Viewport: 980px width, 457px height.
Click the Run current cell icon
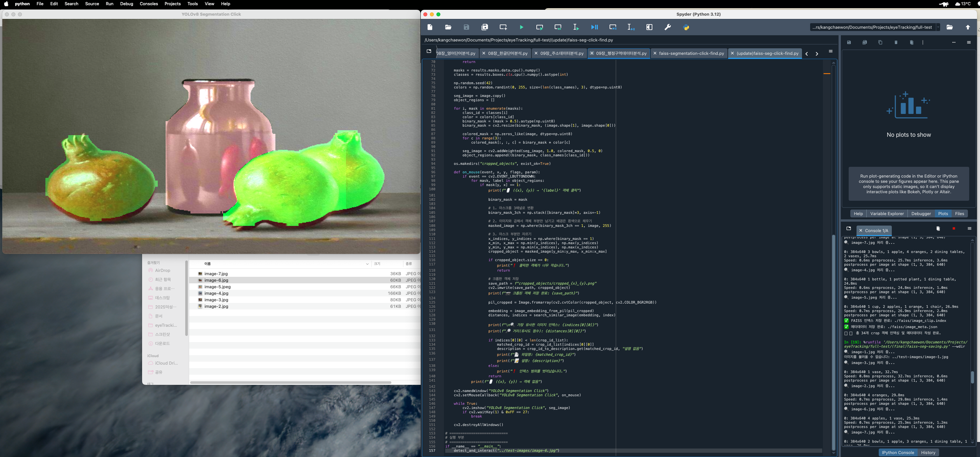(x=539, y=27)
